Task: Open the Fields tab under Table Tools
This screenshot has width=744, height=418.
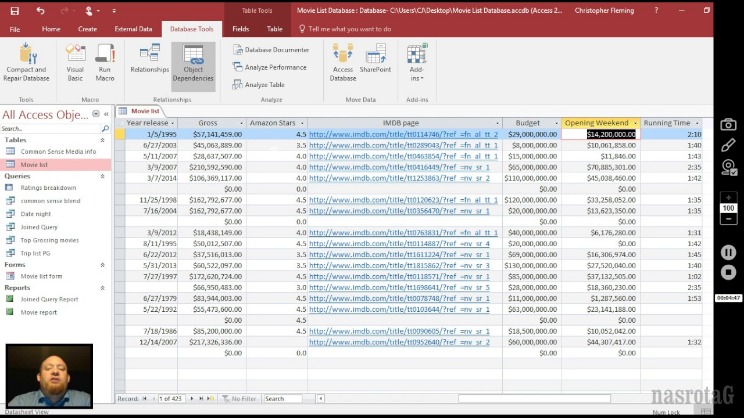Action: tap(241, 29)
